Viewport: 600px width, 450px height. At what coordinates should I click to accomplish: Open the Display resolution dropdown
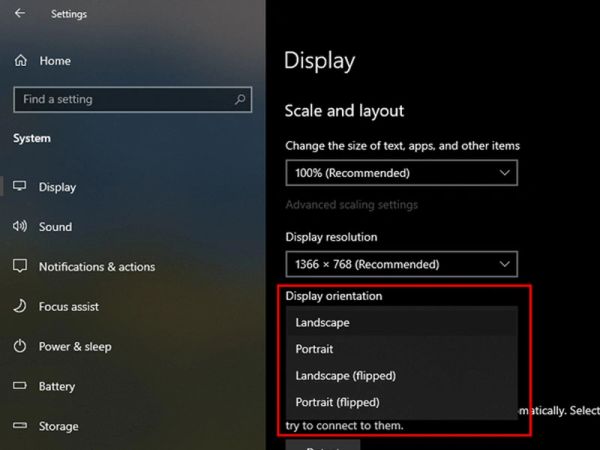[x=401, y=265]
